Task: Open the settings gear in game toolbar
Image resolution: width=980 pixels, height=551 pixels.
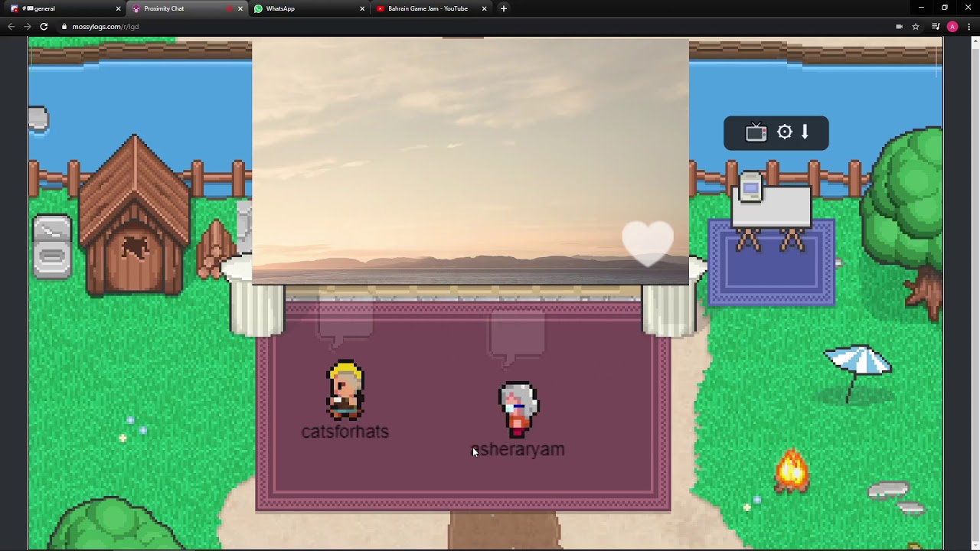Action: click(785, 132)
